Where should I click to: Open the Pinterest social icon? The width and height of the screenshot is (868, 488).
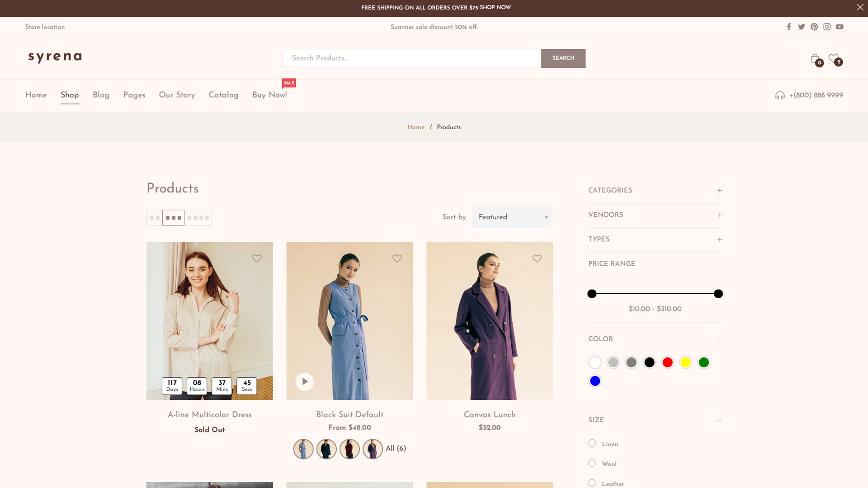click(x=814, y=27)
